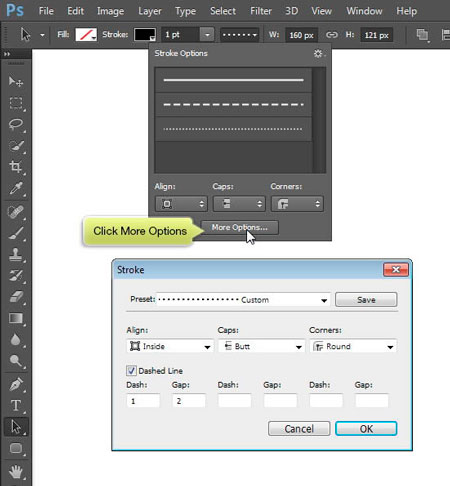Open the Preset Custom dropdown

[243, 300]
